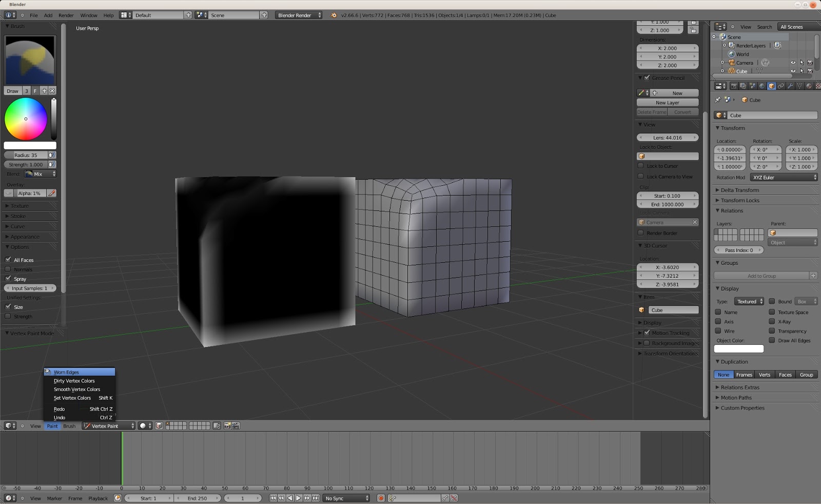Click the Add to Group button
Screen dimensions: 821x504
(x=763, y=276)
